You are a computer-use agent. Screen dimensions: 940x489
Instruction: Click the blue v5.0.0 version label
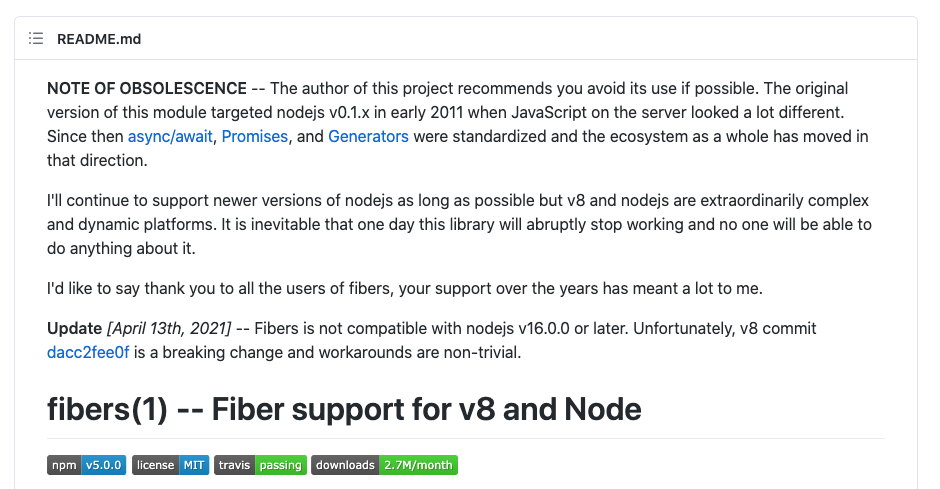(103, 465)
